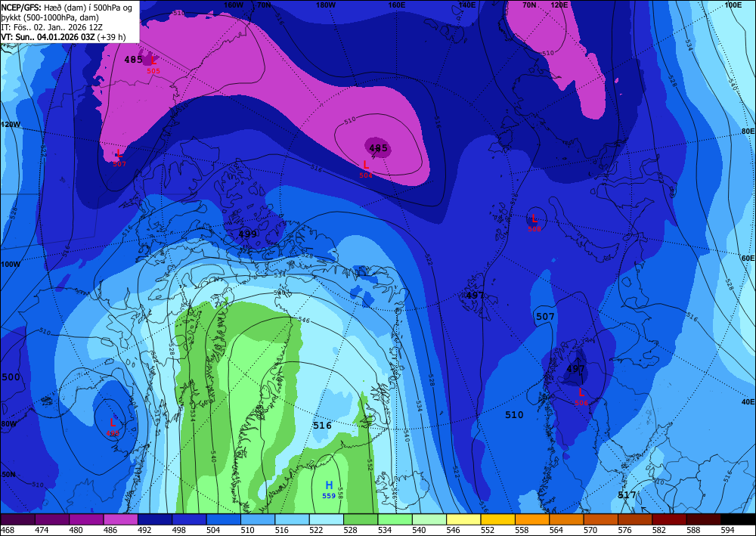
Task: Click the large black 510 value near Scandinavia
Action: click(x=514, y=414)
